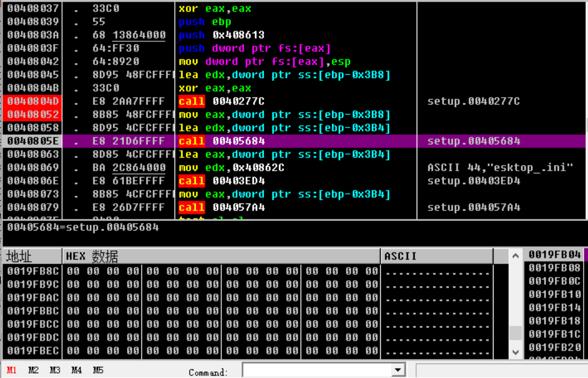Switch to M2 memory tab
Image resolution: width=588 pixels, height=378 pixels.
pos(33,370)
